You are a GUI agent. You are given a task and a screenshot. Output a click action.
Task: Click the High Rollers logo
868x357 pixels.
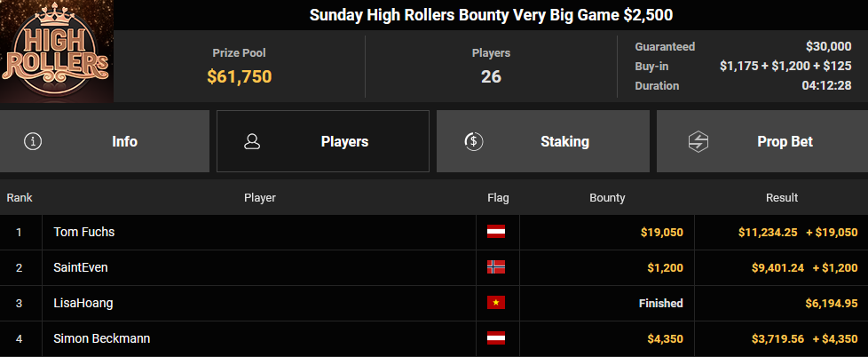coord(57,51)
